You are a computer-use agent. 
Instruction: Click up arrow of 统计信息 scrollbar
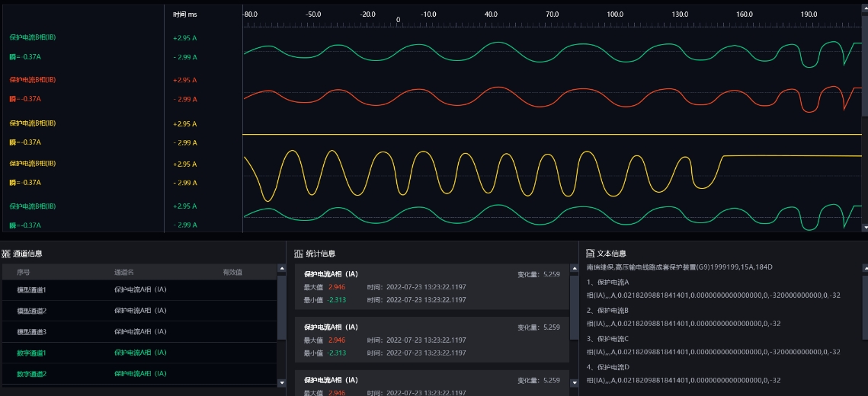(x=574, y=268)
